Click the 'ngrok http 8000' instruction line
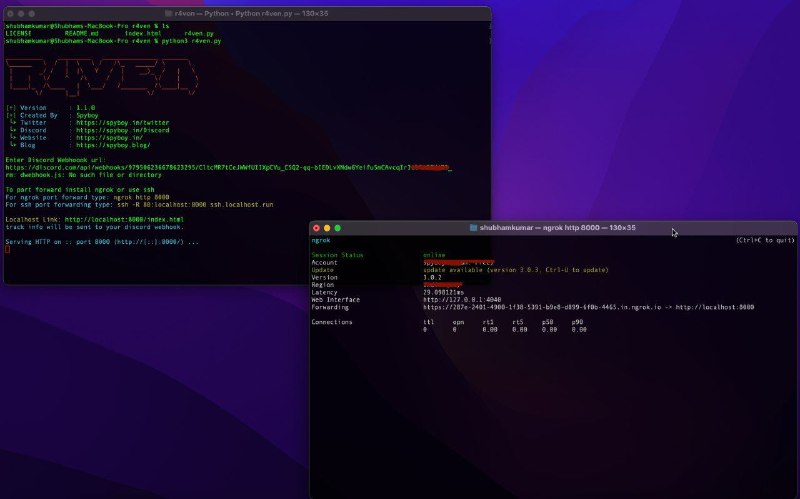This screenshot has height=499, width=800. [x=87, y=197]
